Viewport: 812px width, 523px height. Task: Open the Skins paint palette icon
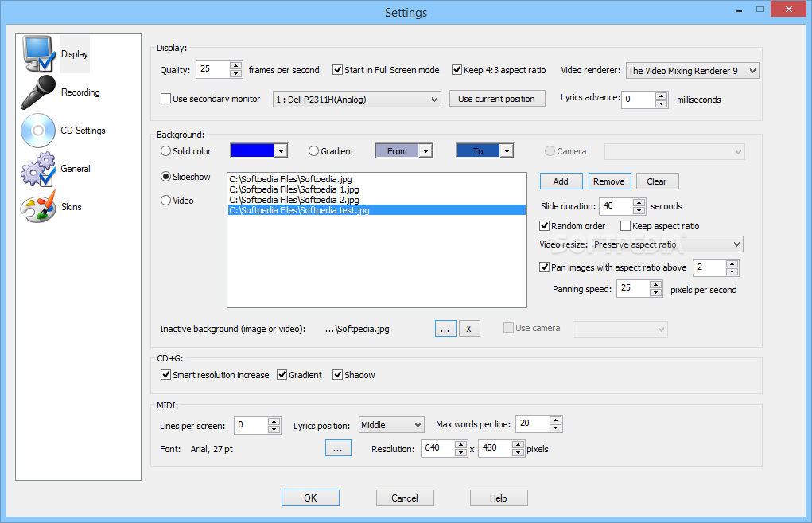coord(38,207)
